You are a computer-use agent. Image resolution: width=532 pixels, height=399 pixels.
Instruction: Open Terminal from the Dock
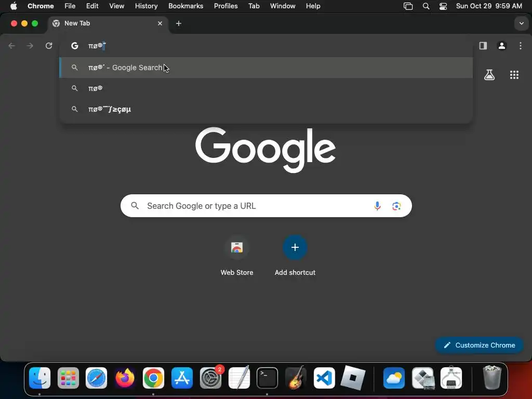coord(268,378)
